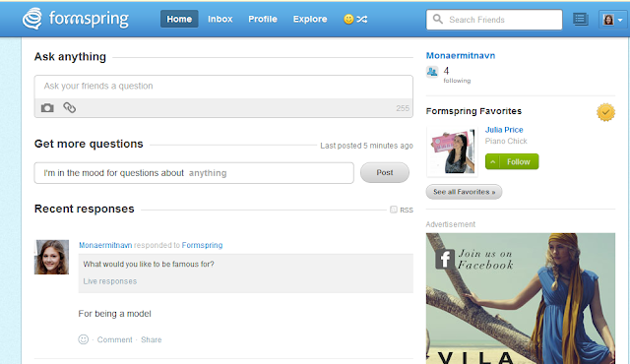Open the Inbox tab

pos(220,19)
